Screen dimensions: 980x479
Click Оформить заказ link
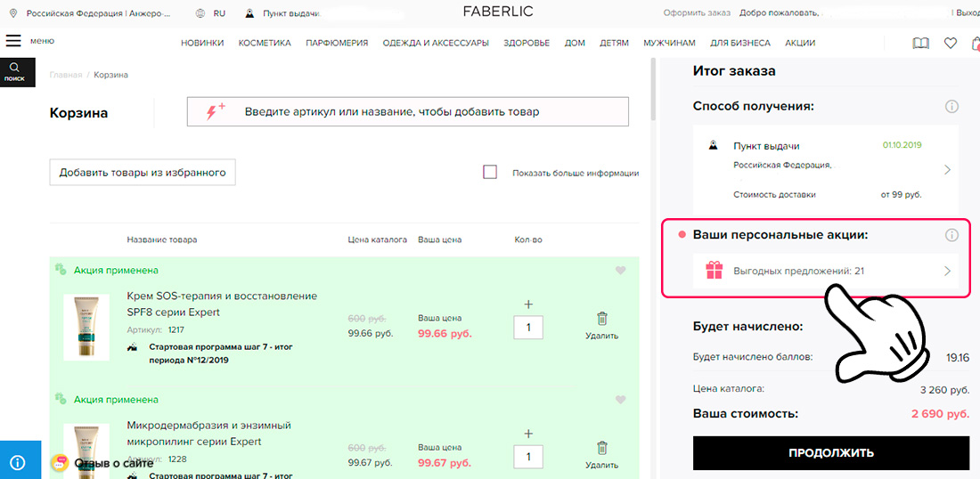tap(697, 12)
